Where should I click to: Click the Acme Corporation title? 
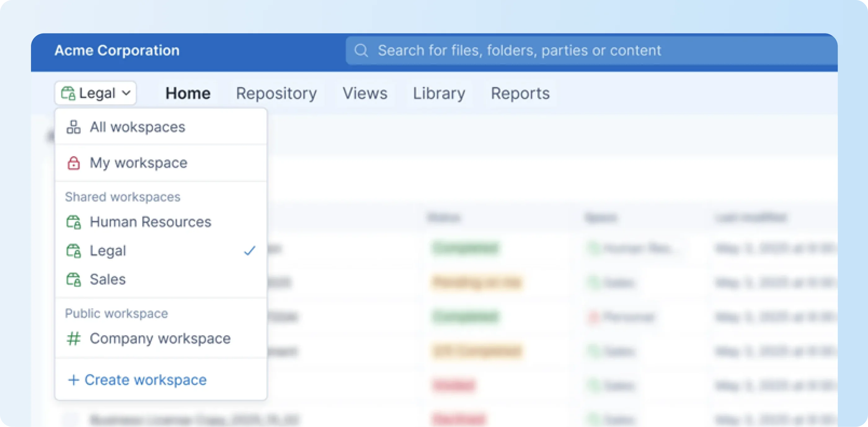point(117,51)
